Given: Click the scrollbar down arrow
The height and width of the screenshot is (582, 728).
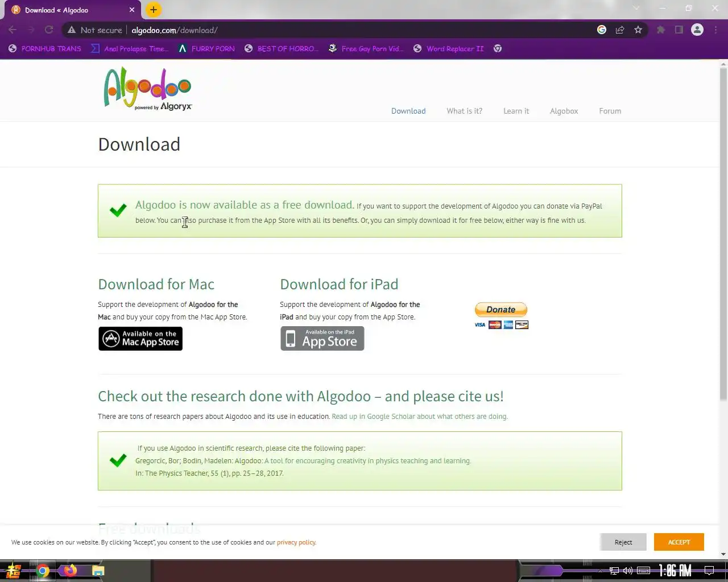Looking at the screenshot, I should pyautogui.click(x=723, y=554).
